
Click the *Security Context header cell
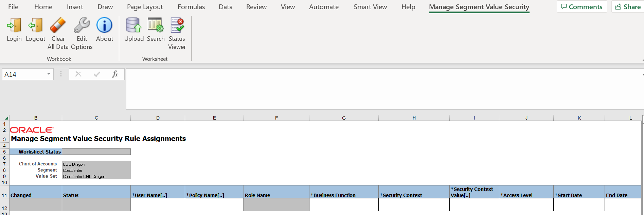[414, 192]
